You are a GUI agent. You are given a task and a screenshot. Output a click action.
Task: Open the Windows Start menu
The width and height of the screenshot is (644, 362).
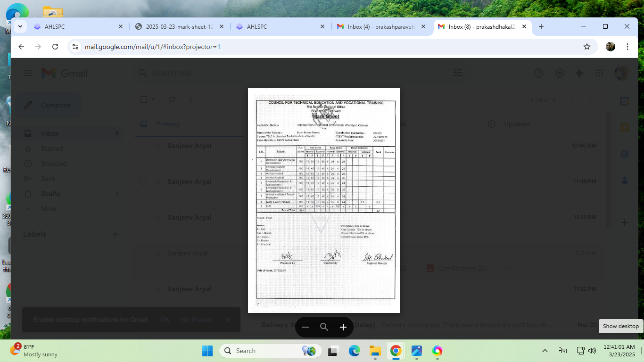coord(207,351)
